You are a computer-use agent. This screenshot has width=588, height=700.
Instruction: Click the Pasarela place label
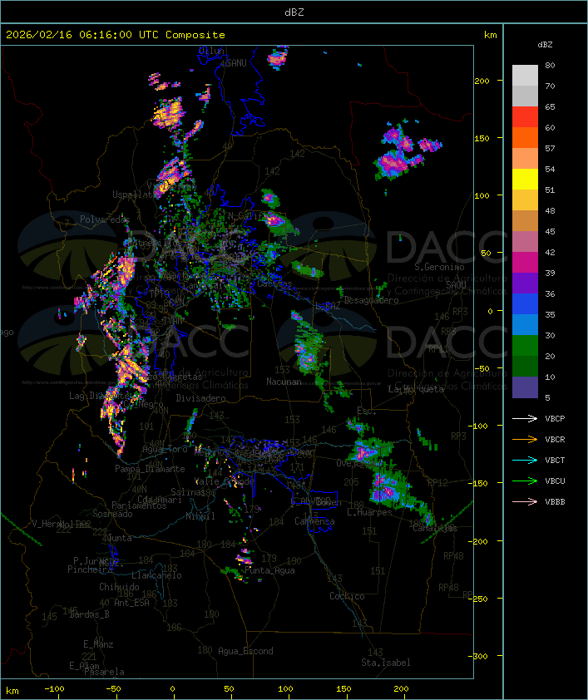click(x=104, y=672)
